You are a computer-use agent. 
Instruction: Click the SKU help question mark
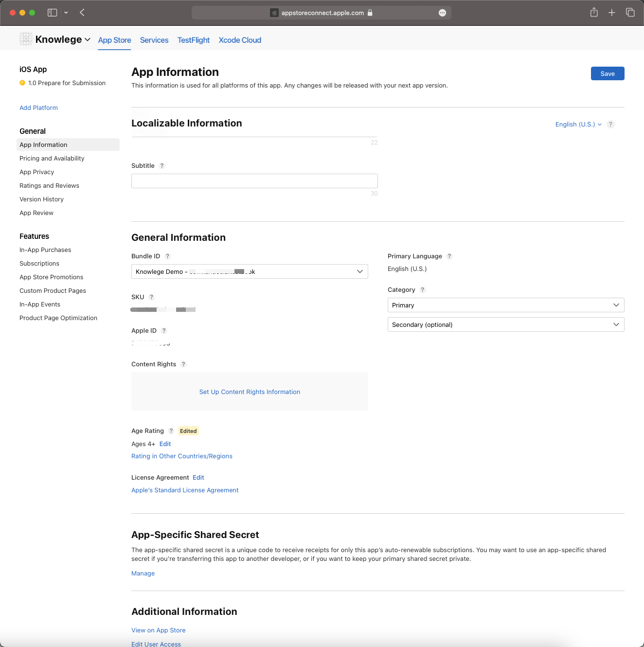click(x=151, y=297)
